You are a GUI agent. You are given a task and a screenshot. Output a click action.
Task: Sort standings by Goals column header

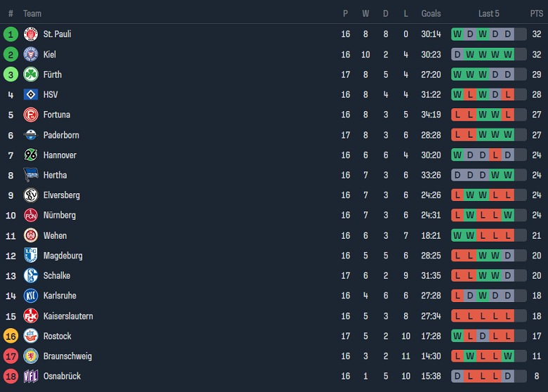431,13
